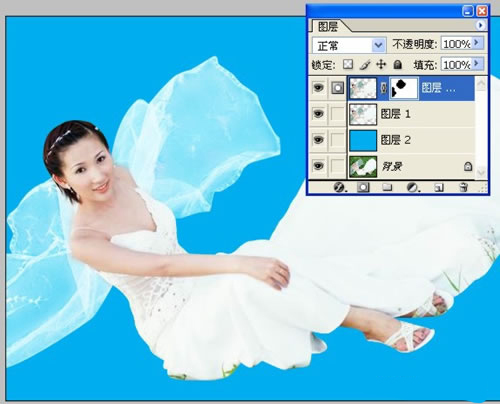Open the new adjustment layer icon
Image resolution: width=500 pixels, height=404 pixels.
(x=412, y=187)
